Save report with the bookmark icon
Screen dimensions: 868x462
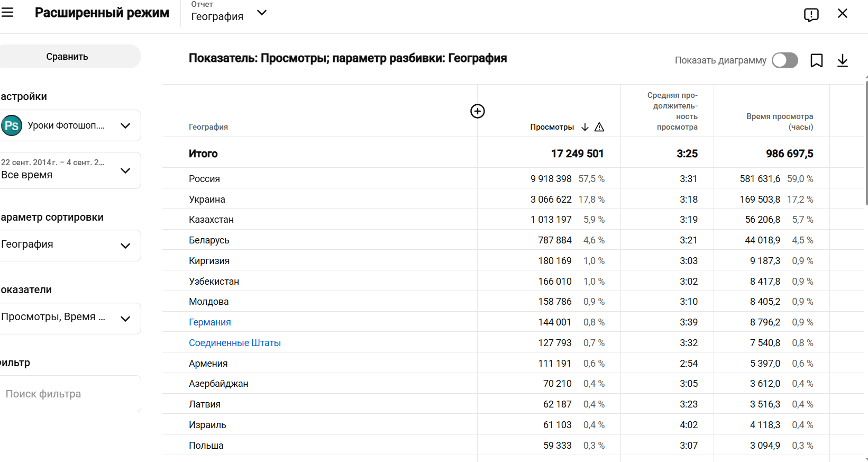pyautogui.click(x=817, y=61)
